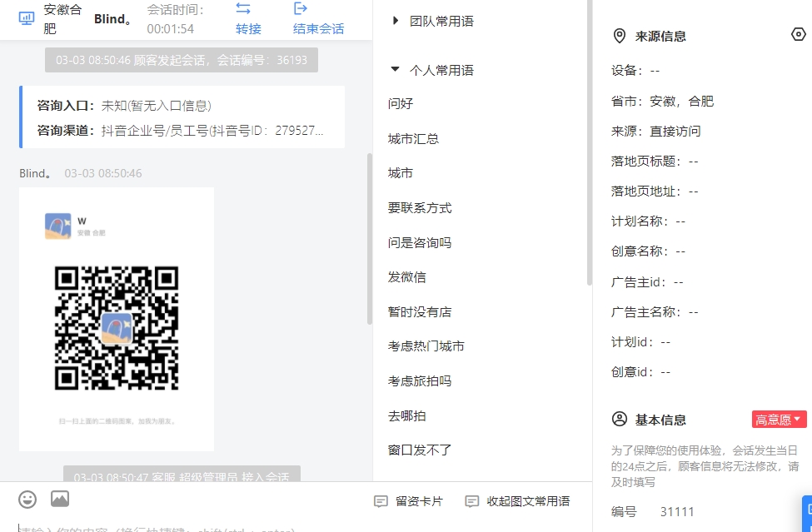Click the 咨询入口 未知 info line
Viewport: 812px width, 532px height.
coord(124,106)
